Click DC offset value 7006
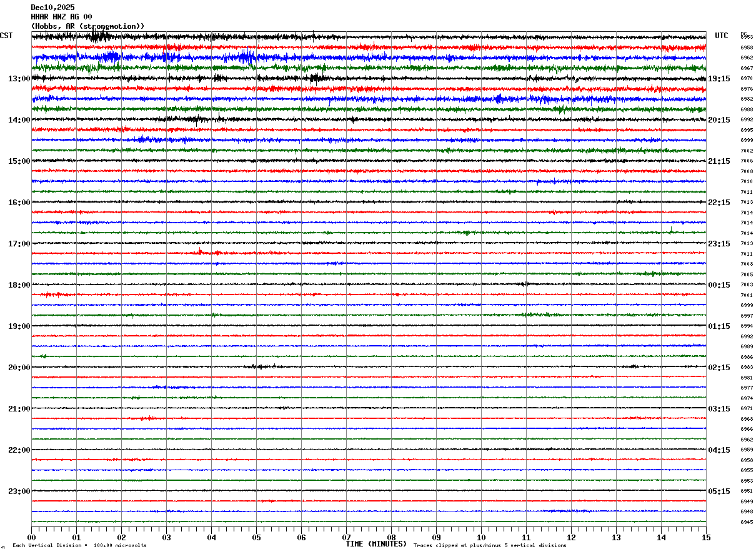This screenshot has width=756, height=554. (747, 161)
